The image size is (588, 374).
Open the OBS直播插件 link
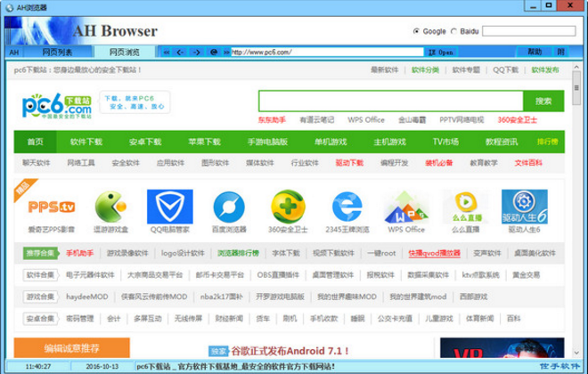278,274
